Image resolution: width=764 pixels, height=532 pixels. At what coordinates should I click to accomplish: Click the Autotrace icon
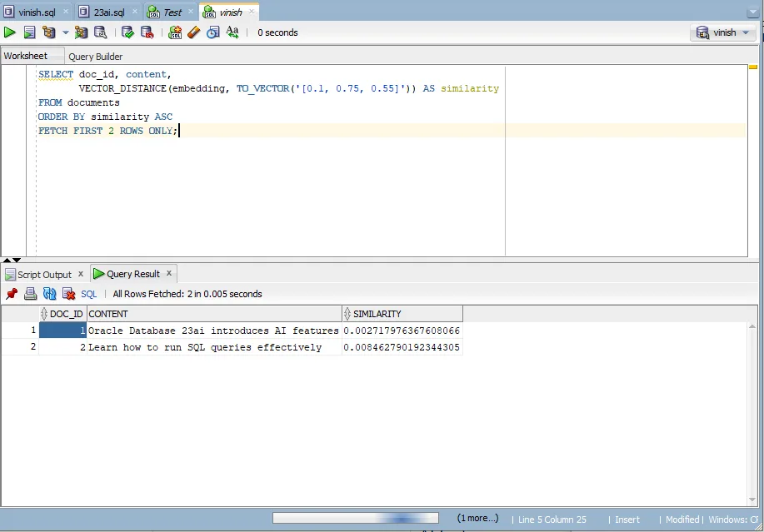click(81, 32)
